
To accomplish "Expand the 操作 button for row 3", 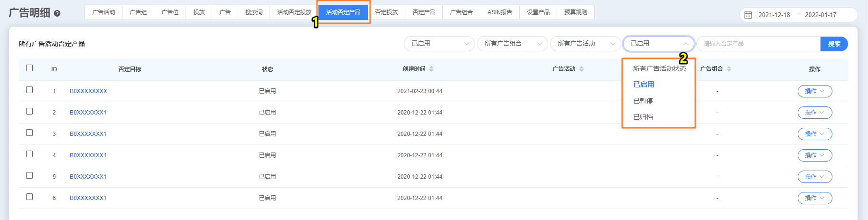I will click(814, 134).
